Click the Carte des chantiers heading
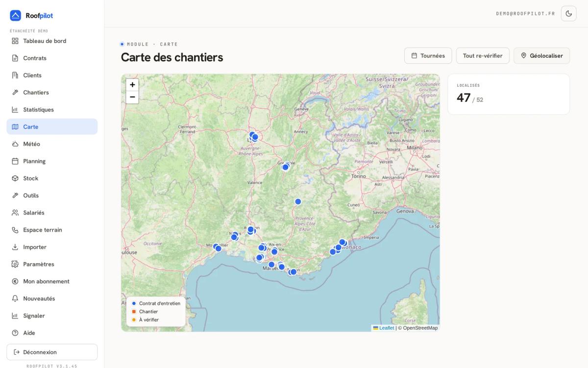This screenshot has height=368, width=588. 172,57
